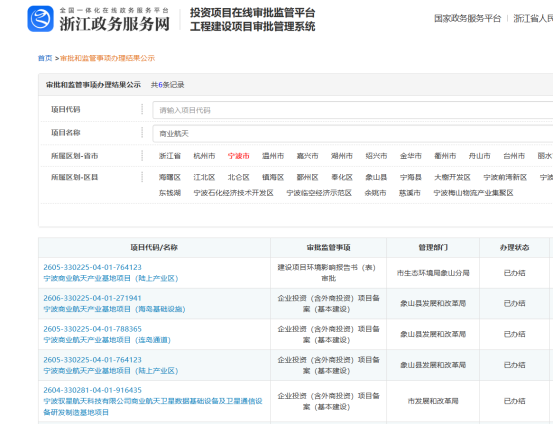
Task: Filter by county 宁海县
Action: 411,177
